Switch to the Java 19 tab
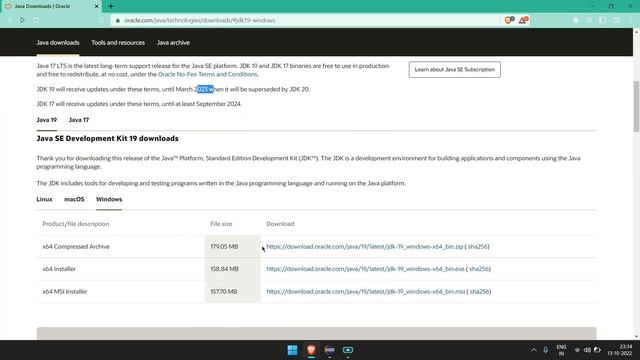The image size is (640, 360). tap(47, 120)
